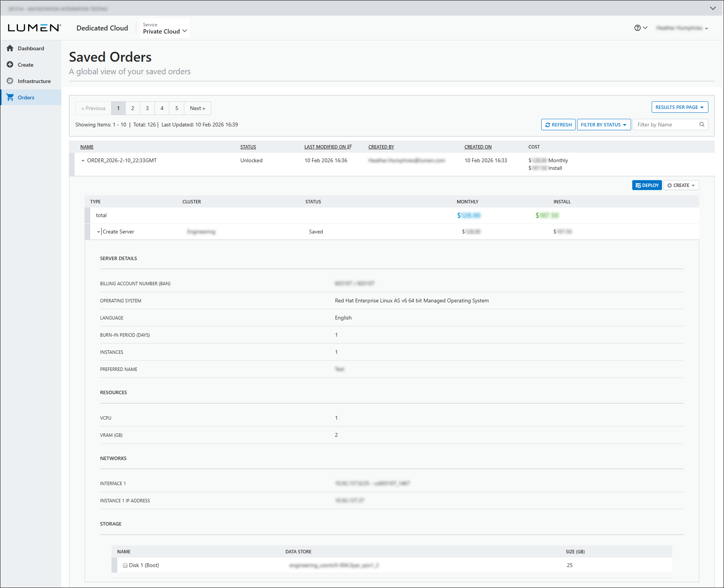Collapse the top banner chevron
724x588 pixels.
(x=713, y=8)
